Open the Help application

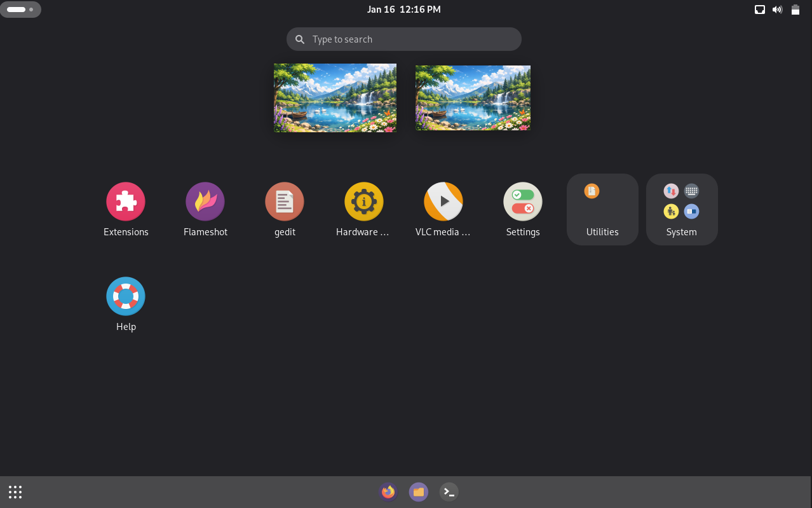pyautogui.click(x=126, y=296)
